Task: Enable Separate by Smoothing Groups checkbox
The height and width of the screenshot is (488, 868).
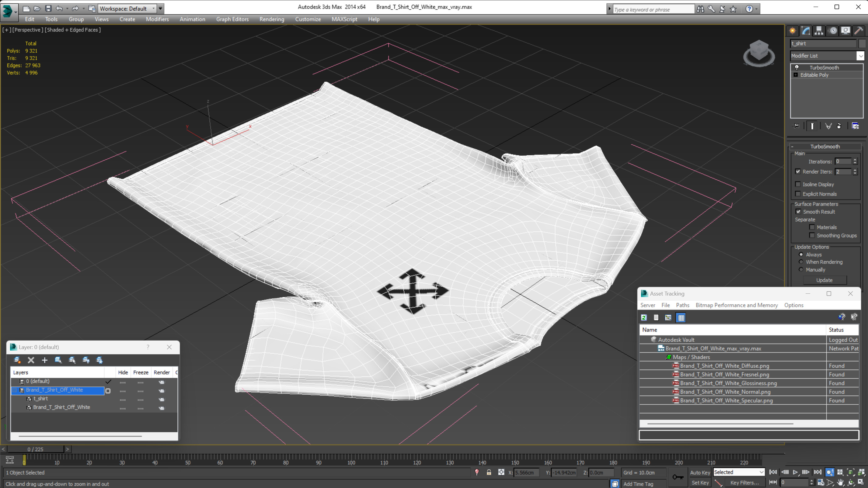Action: coord(812,235)
